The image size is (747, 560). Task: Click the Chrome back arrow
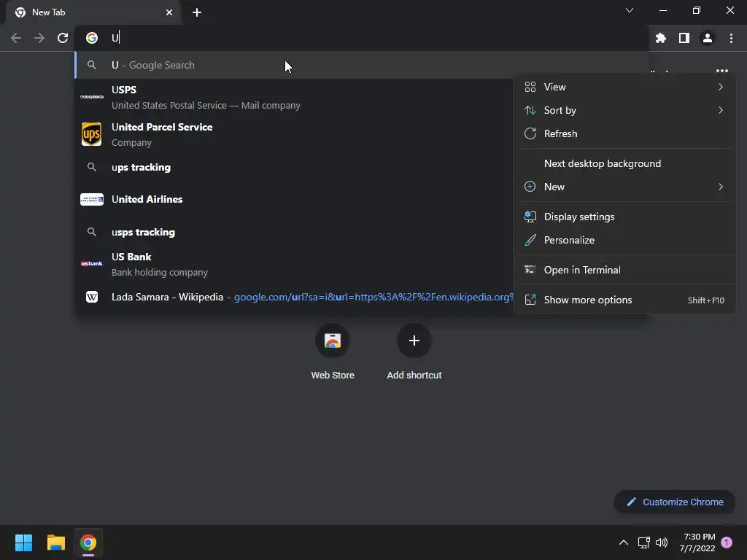click(x=16, y=38)
